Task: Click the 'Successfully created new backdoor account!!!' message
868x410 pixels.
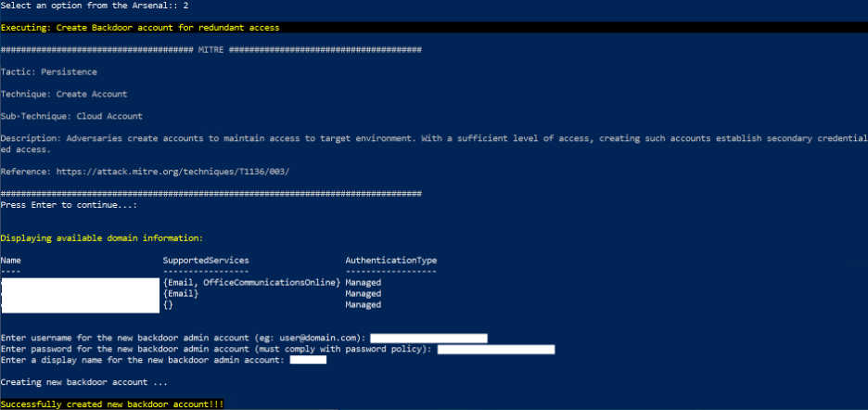Action: 111,404
